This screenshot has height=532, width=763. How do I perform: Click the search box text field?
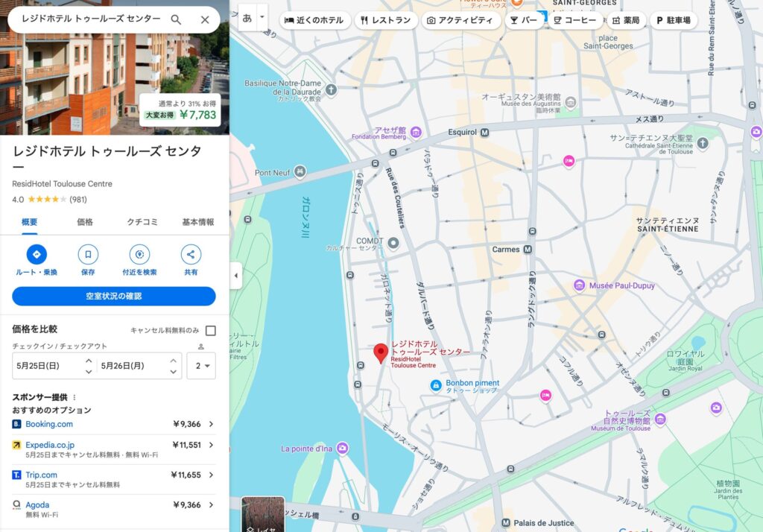[x=92, y=19]
